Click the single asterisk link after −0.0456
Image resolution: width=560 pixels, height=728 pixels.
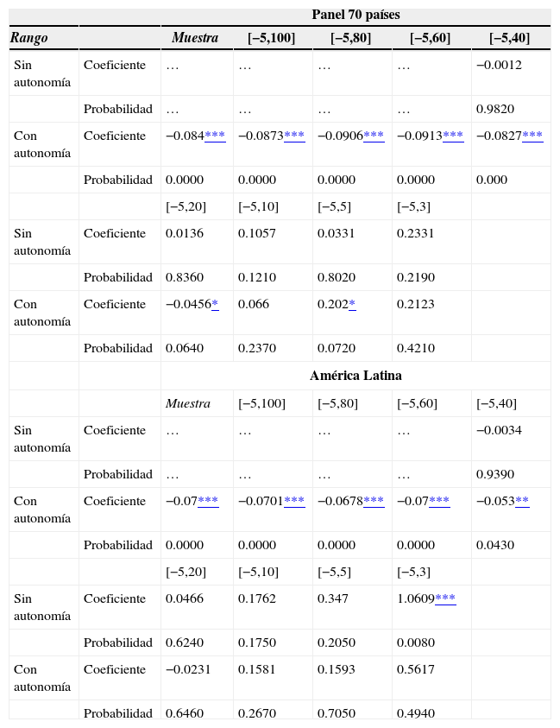pos(215,305)
